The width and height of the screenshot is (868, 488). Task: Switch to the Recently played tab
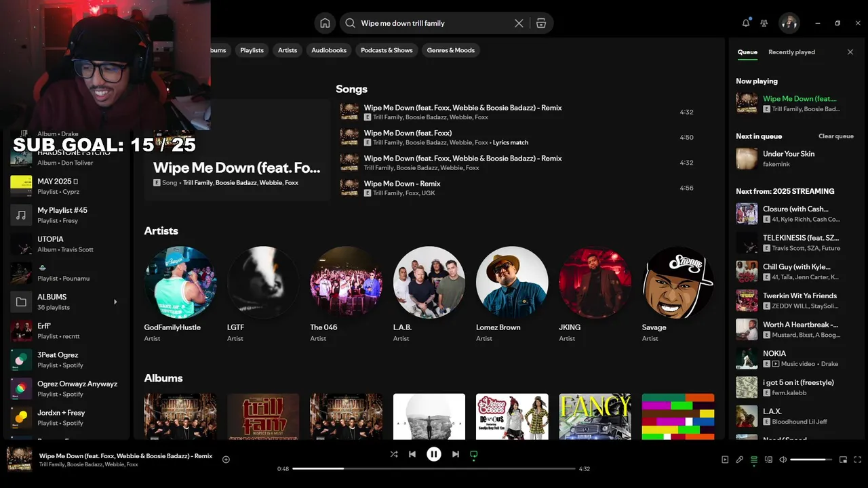(791, 52)
